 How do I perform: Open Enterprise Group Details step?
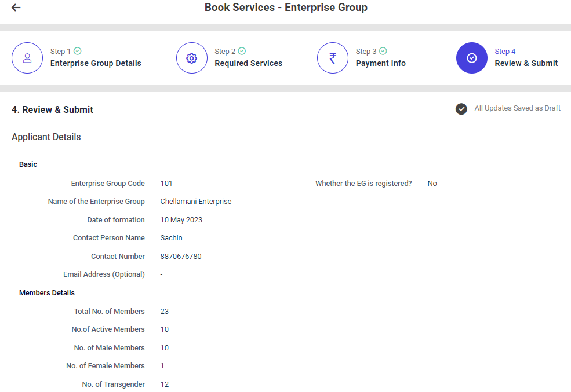coord(96,63)
